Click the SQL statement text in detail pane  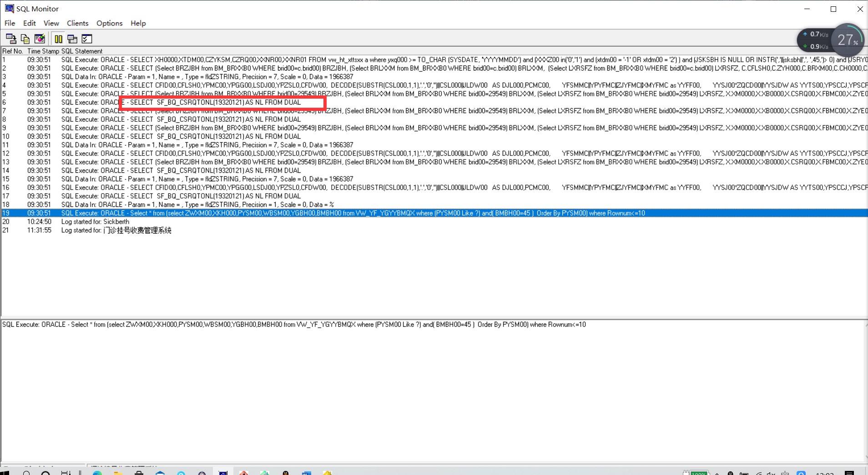click(x=294, y=325)
